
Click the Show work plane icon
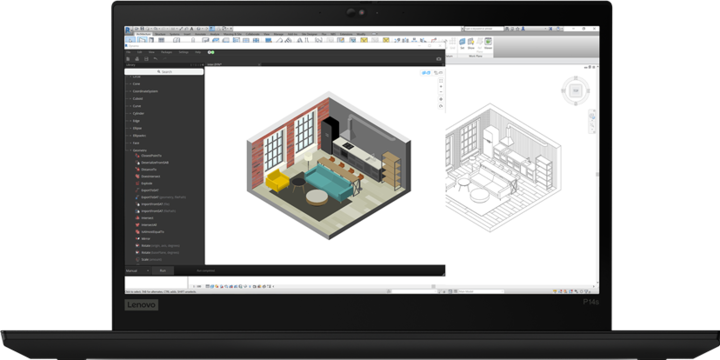coord(471,43)
